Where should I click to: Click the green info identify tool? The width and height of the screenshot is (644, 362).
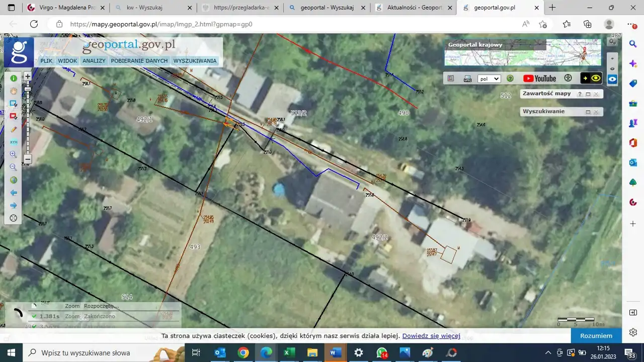pyautogui.click(x=14, y=78)
